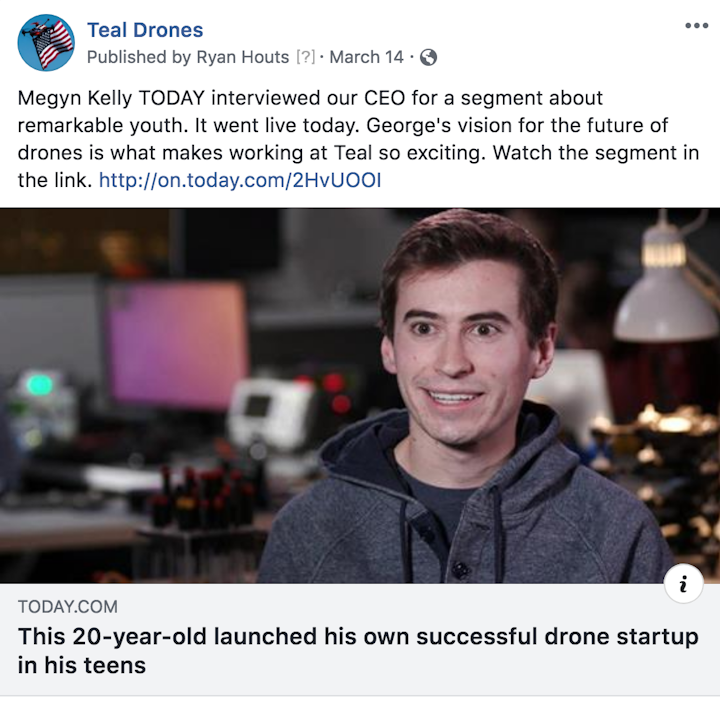The width and height of the screenshot is (720, 708).
Task: Open the March 14 timestamp permalink
Action: 366,57
